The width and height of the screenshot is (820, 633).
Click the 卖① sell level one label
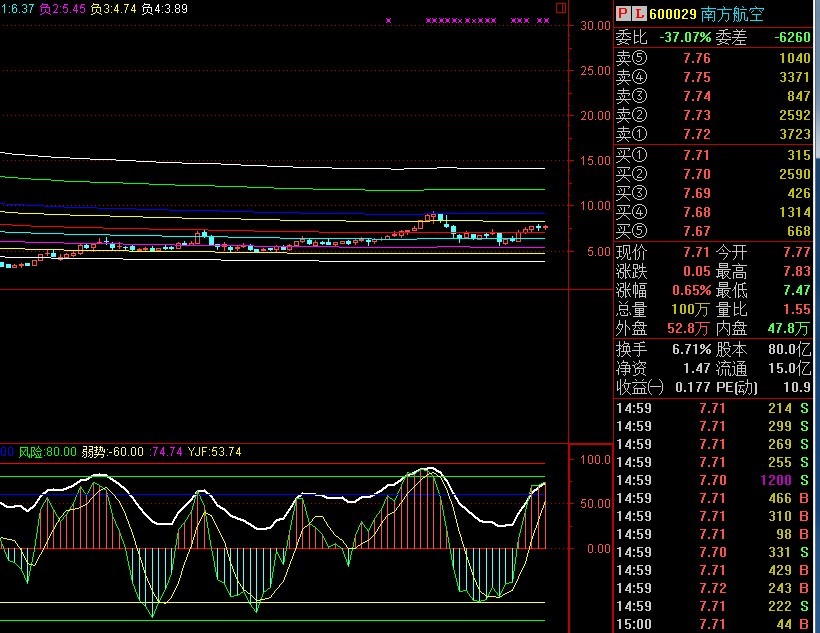click(x=630, y=134)
